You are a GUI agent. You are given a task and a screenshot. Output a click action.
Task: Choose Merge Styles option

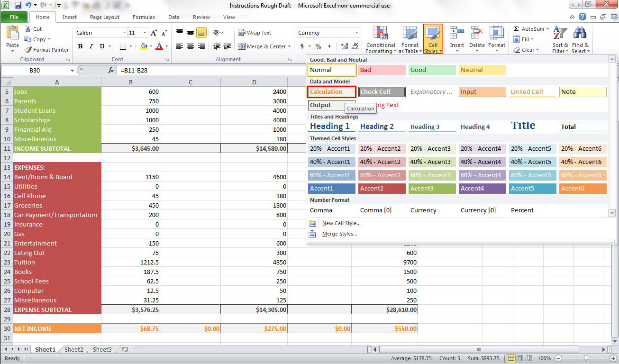[x=339, y=234]
